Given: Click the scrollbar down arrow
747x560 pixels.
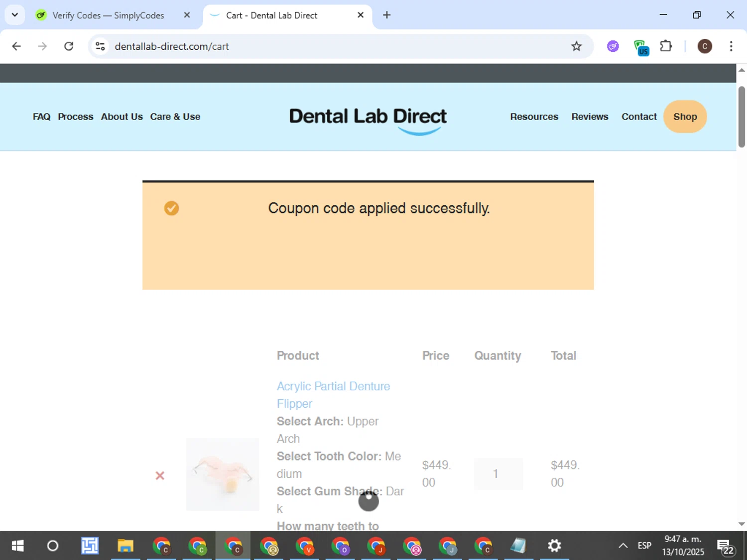Looking at the screenshot, I should pos(742,524).
